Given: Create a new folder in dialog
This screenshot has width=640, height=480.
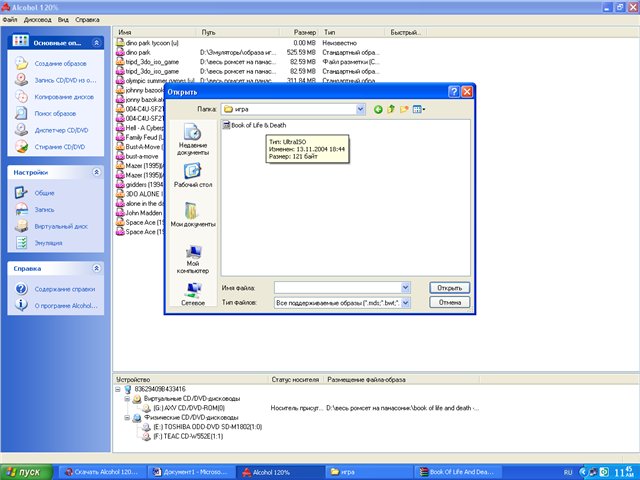Looking at the screenshot, I should coord(407,109).
